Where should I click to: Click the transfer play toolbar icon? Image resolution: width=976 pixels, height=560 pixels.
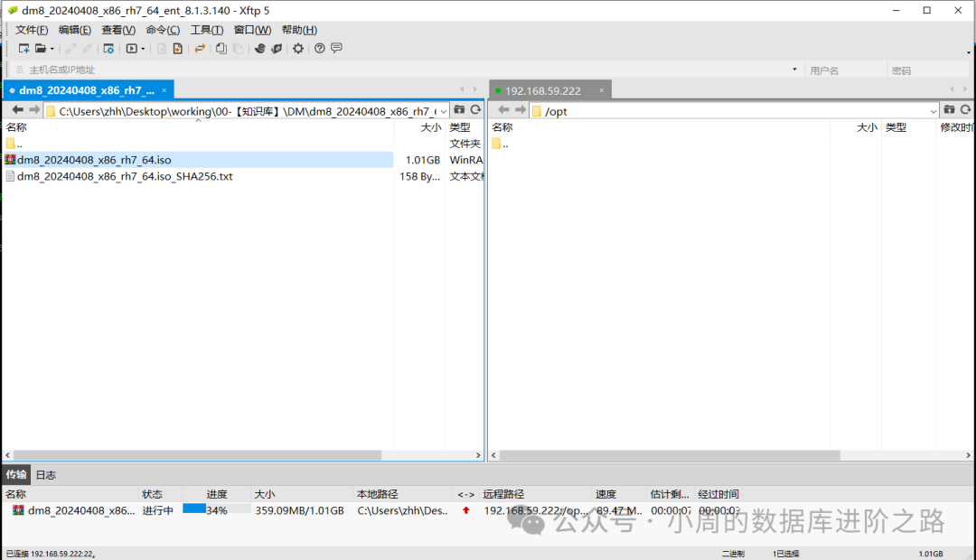[x=131, y=49]
